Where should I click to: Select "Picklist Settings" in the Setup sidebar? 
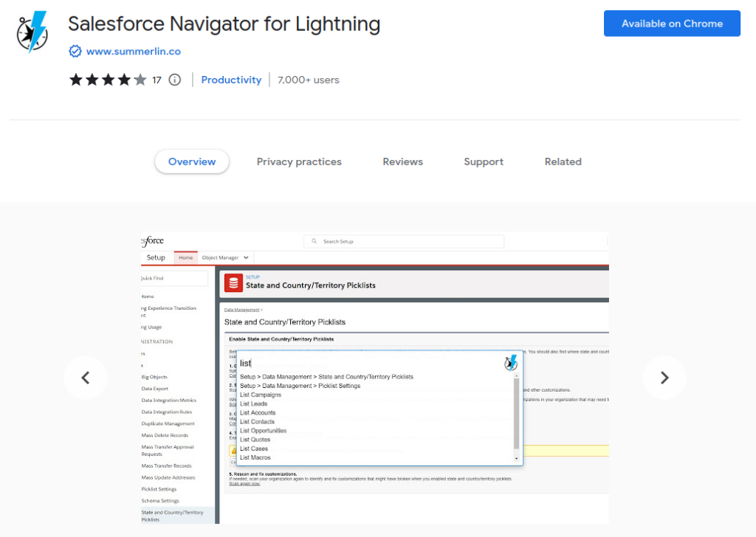(x=159, y=488)
